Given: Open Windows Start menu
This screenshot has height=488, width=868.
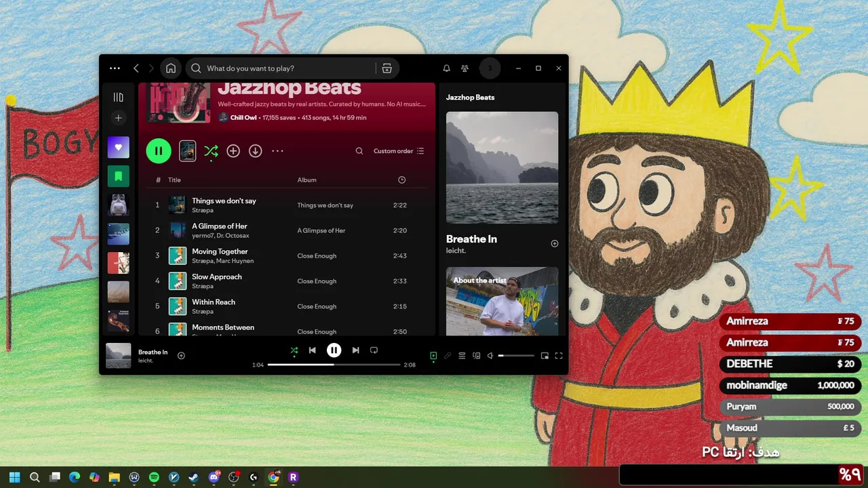Looking at the screenshot, I should pos(15,477).
